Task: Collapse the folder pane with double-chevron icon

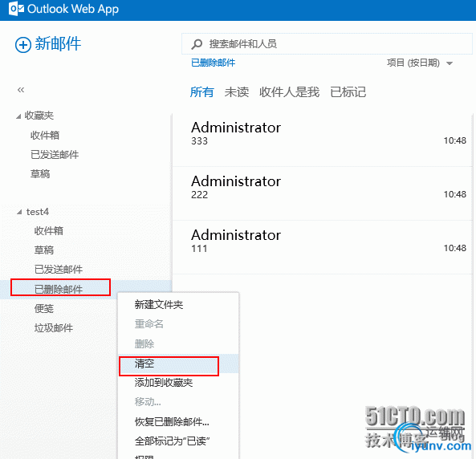Action: point(21,90)
